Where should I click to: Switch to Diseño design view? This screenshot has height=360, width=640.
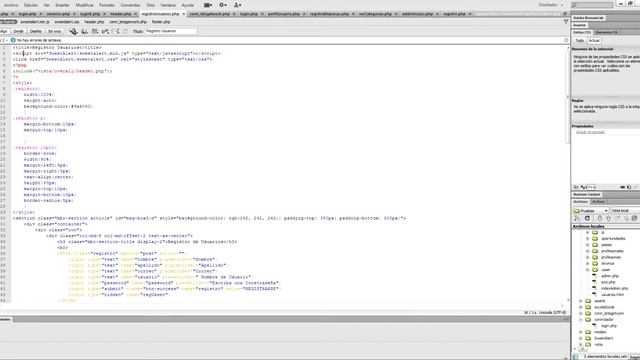click(x=36, y=31)
